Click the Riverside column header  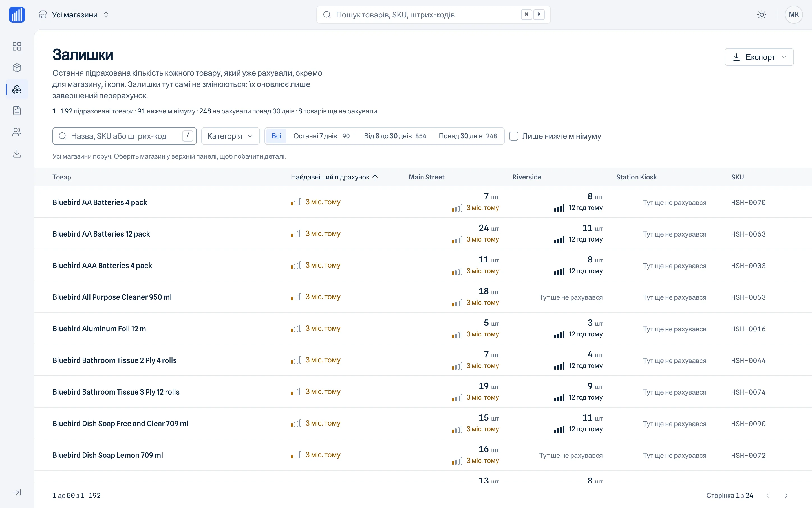coord(527,177)
